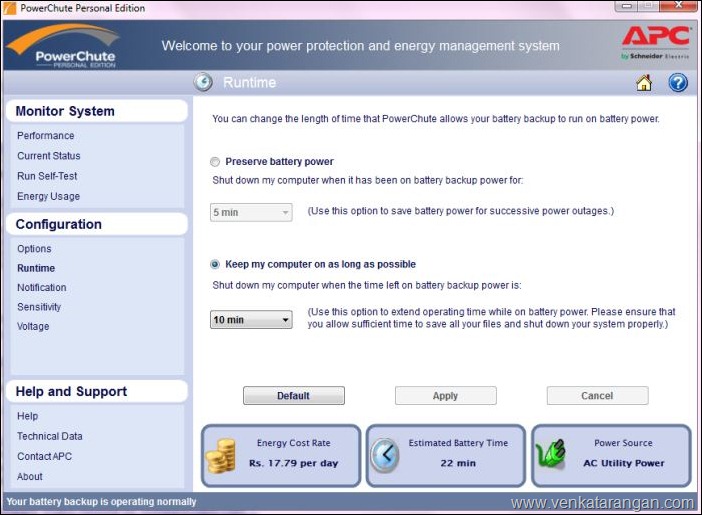The width and height of the screenshot is (702, 515).
Task: Click the gold coins Energy Cost icon
Action: click(x=221, y=456)
